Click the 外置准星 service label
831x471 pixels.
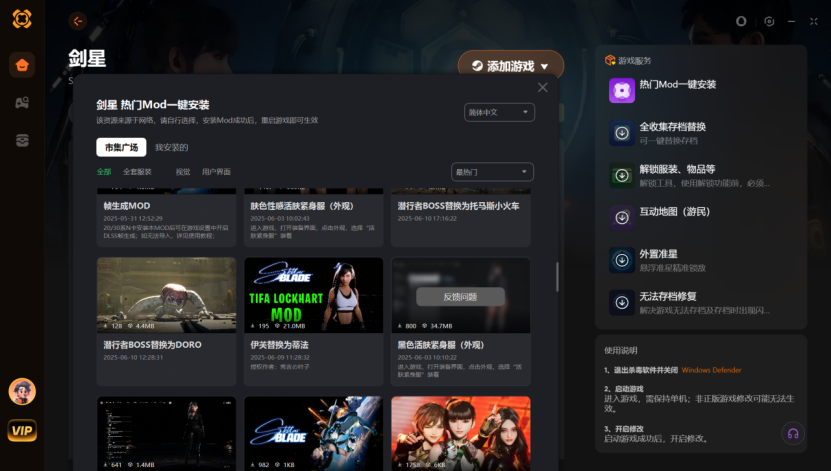pyautogui.click(x=658, y=254)
